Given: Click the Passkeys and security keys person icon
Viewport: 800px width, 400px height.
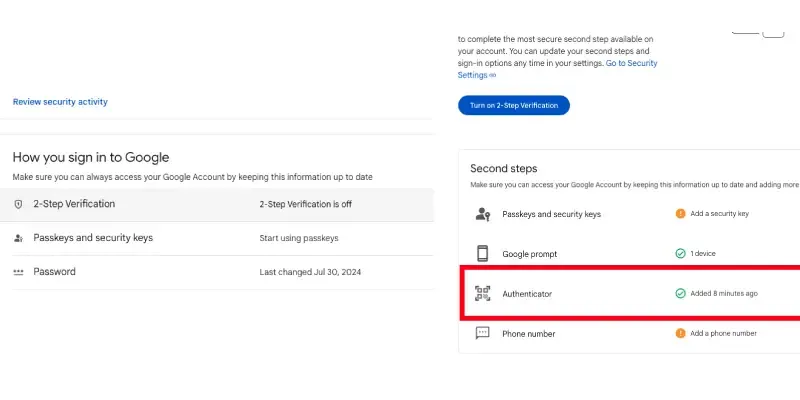Looking at the screenshot, I should 18,238.
